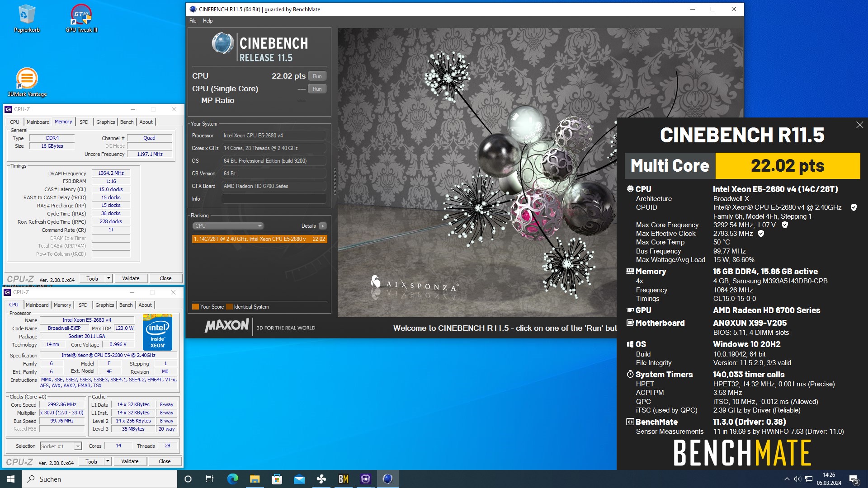Screen dimensions: 868x488
Task: Click the Cinebench sphere logo
Action: coord(223,44)
